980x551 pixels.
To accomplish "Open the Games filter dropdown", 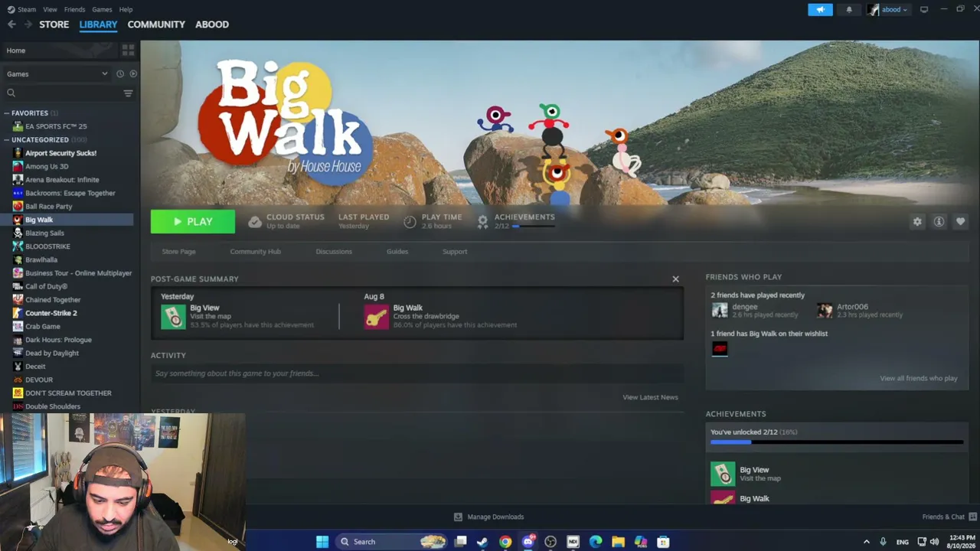I will pos(57,74).
